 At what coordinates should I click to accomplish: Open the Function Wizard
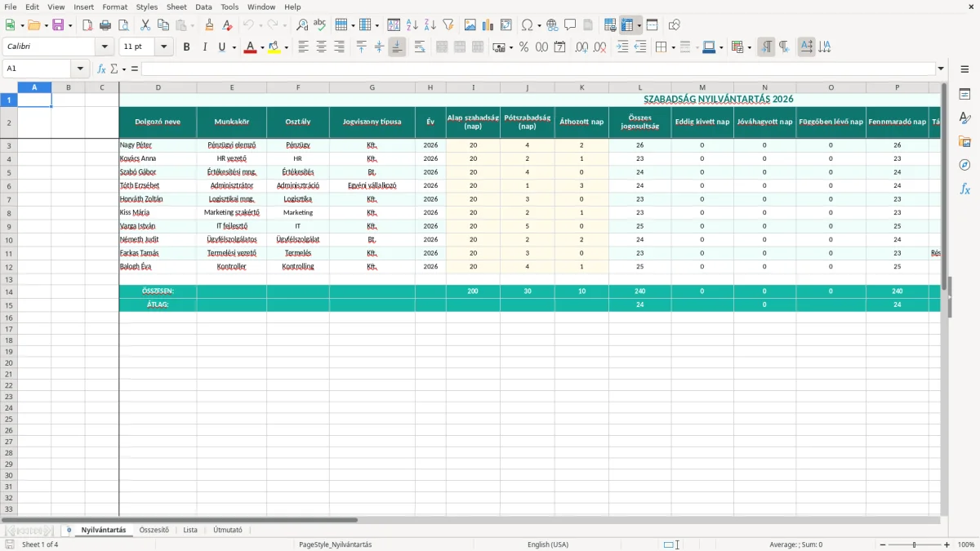pos(101,69)
